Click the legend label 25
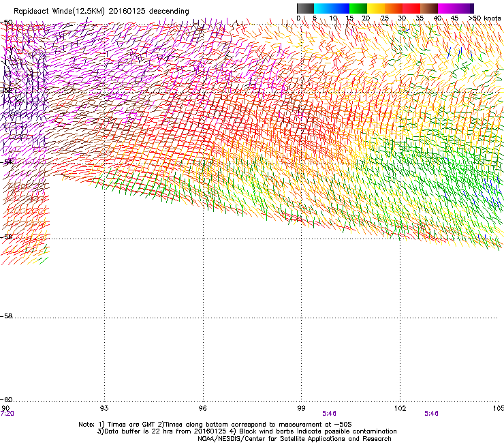504x443 pixels. tap(385, 18)
